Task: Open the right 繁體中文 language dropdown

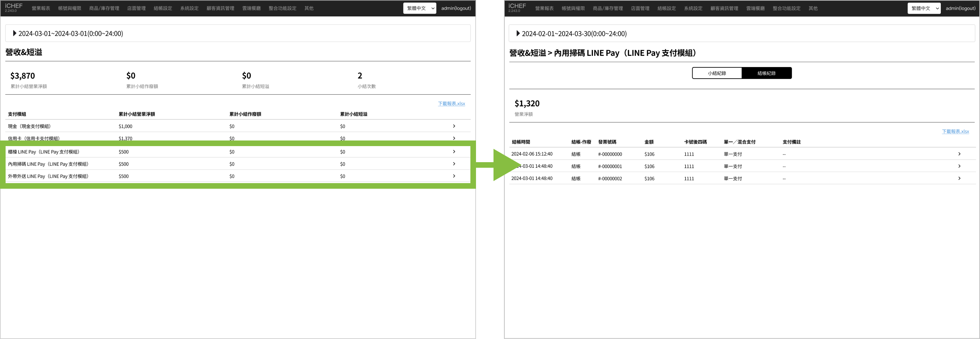Action: (923, 8)
